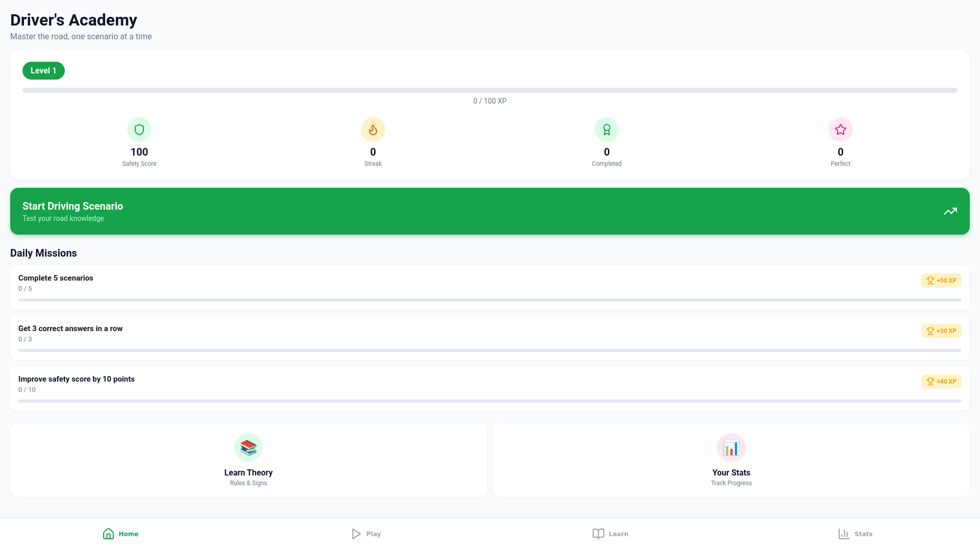
Task: Click the Streak flame icon
Action: pos(373,130)
